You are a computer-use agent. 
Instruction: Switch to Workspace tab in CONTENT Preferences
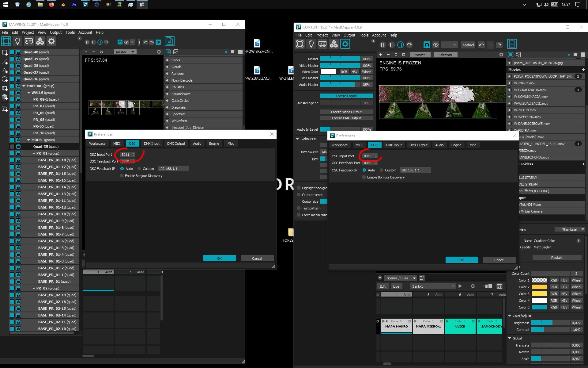(340, 145)
